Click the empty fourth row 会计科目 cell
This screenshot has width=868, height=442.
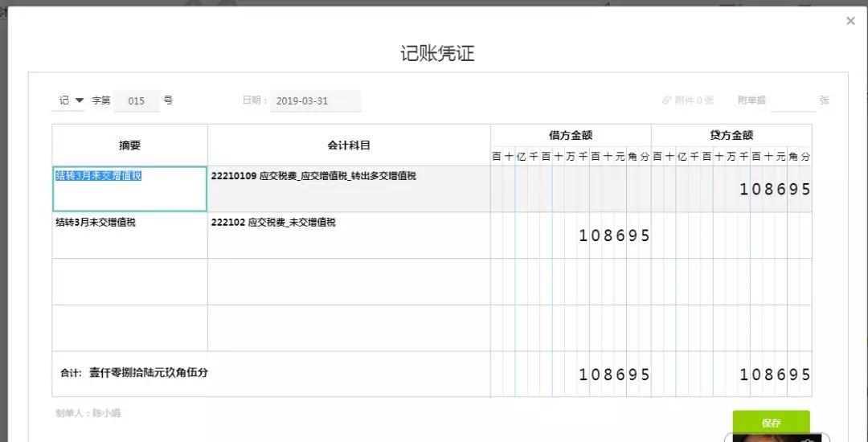coord(349,328)
